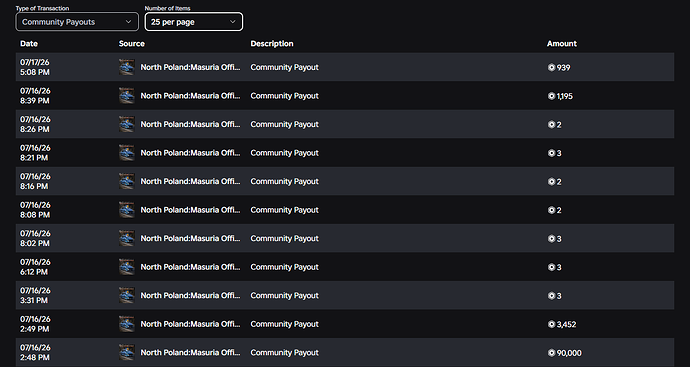
Task: Open North Poland:Masuria link in 8:02 PM row
Action: click(191, 238)
